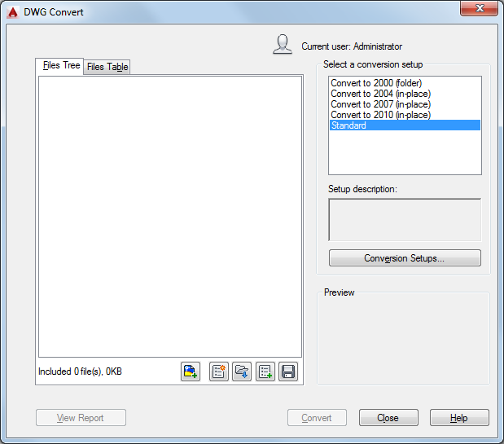Select Convert to 2000 (folder) setup
The height and width of the screenshot is (444, 504).
point(405,83)
